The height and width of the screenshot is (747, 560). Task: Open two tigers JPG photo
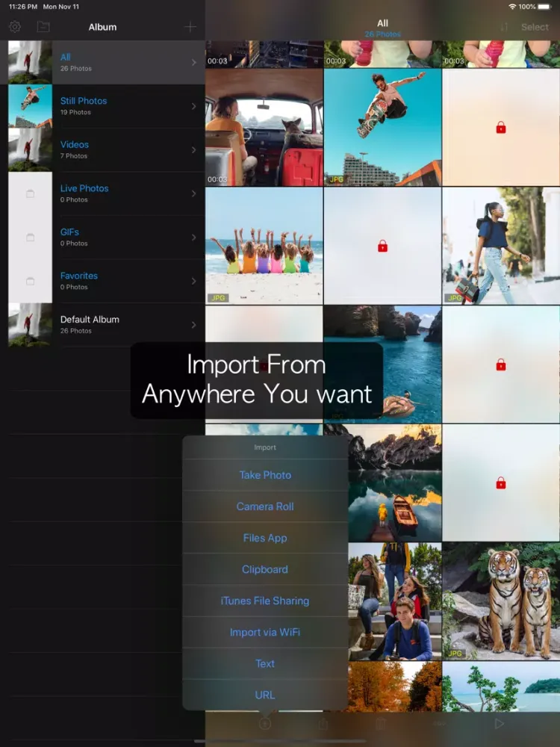501,601
